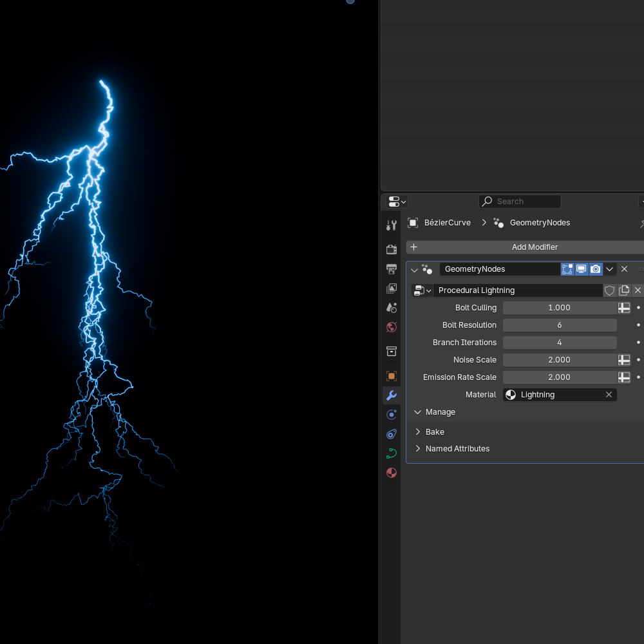Open the Curve Data Properties tab

pyautogui.click(x=391, y=453)
